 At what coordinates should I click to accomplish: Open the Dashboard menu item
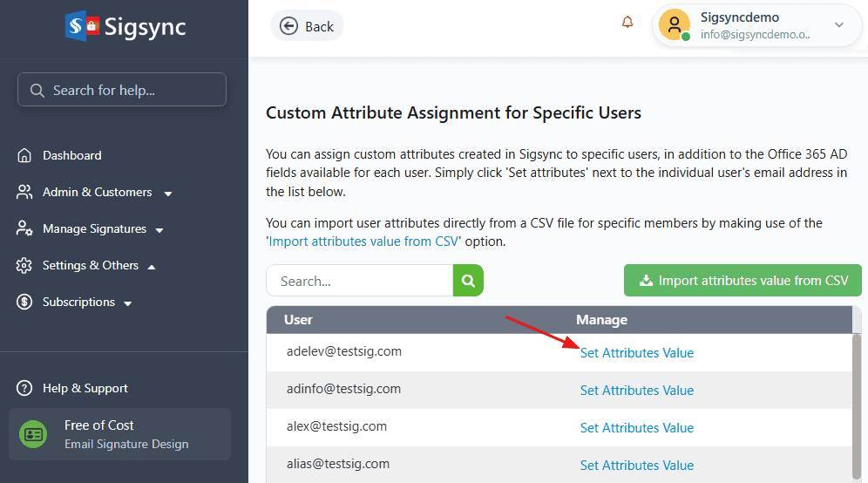point(72,155)
